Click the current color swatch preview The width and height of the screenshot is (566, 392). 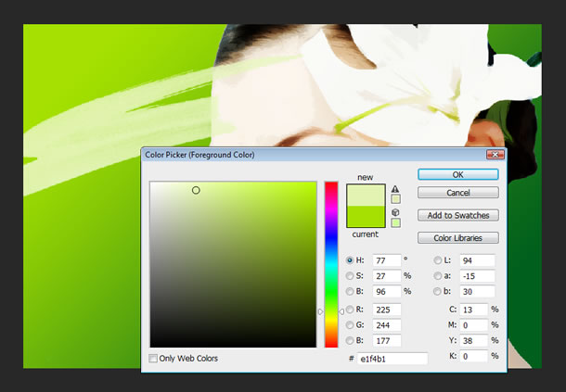coord(365,217)
